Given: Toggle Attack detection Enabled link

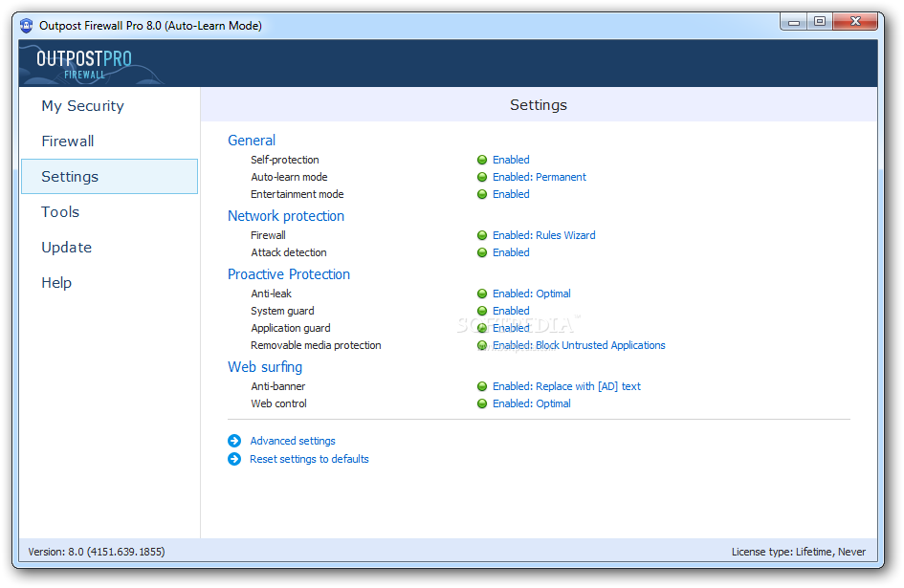Looking at the screenshot, I should pyautogui.click(x=511, y=252).
